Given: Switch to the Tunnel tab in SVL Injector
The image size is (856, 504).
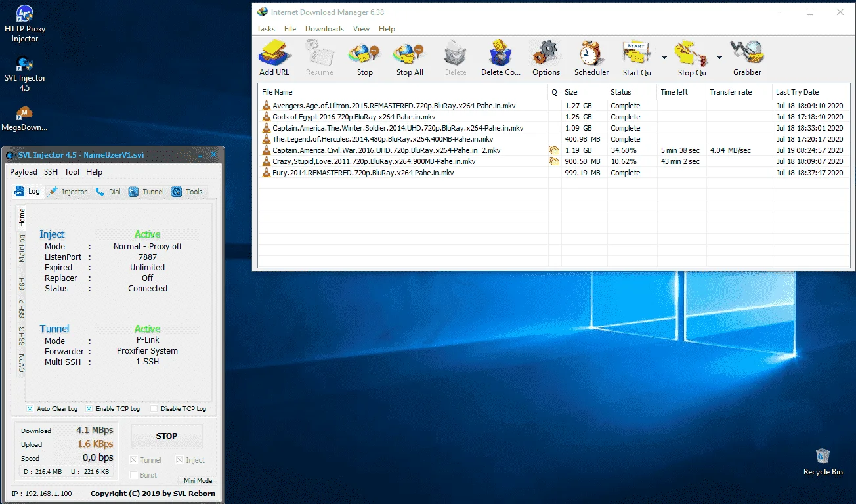Looking at the screenshot, I should point(146,192).
